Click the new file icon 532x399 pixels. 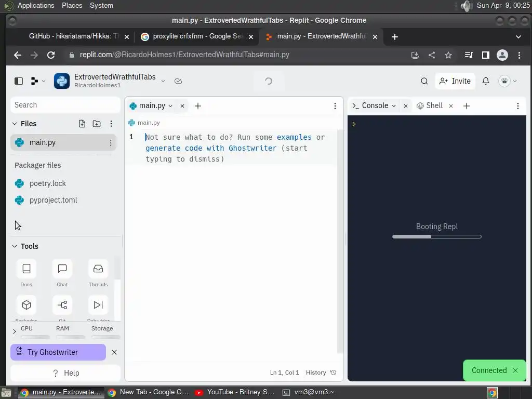tap(82, 124)
